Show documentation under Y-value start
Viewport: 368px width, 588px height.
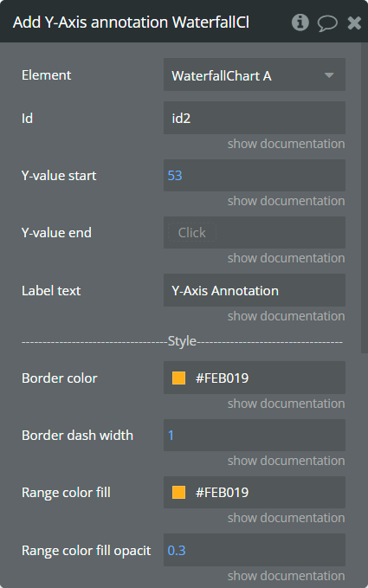point(287,201)
